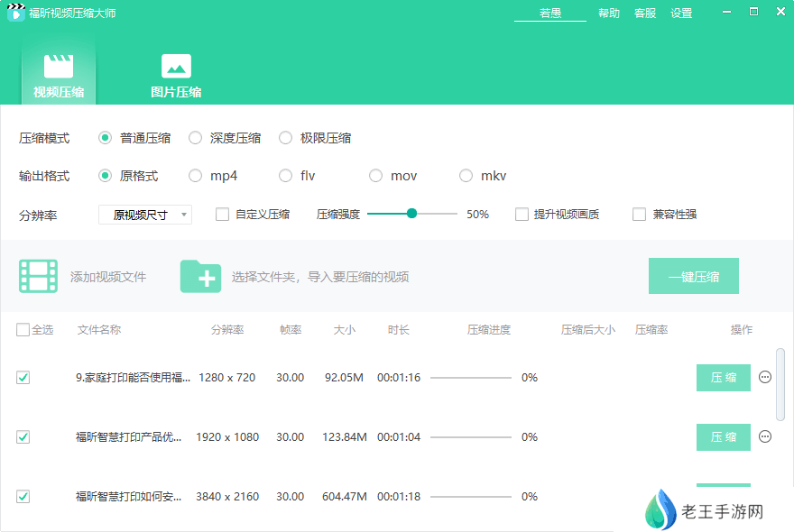Viewport: 794px width, 532px height.
Task: Click the folder plus icon to import videos
Action: point(200,276)
